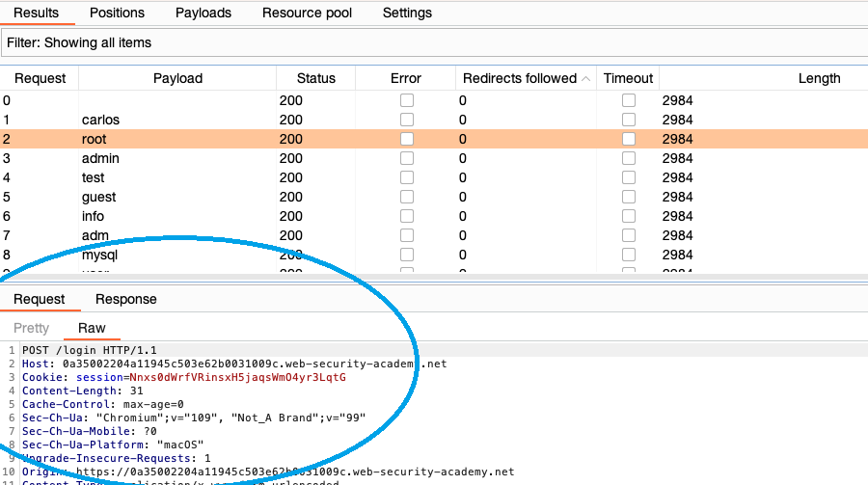The image size is (868, 485).
Task: Sort by the Request column header
Action: 40,78
